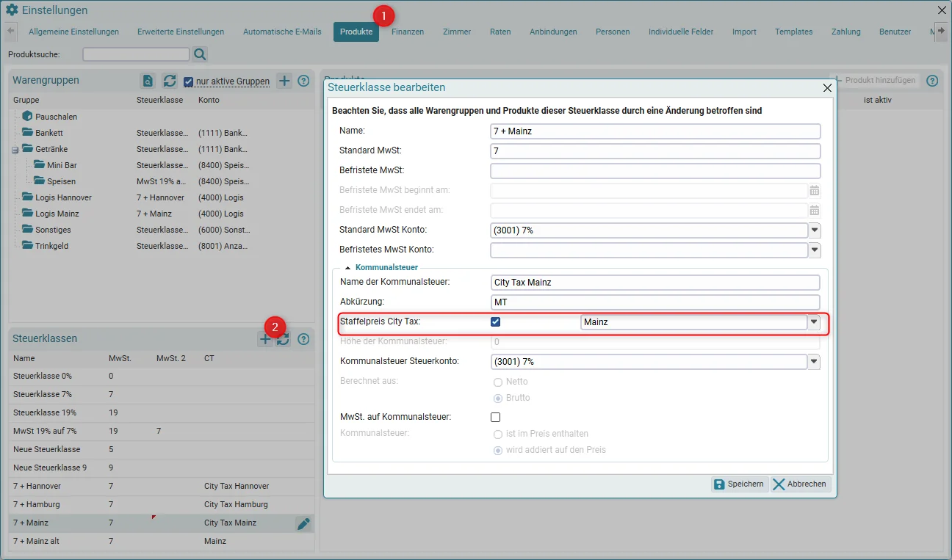Screen dimensions: 952x560
Task: Open the Zimmer tab
Action: tap(456, 32)
